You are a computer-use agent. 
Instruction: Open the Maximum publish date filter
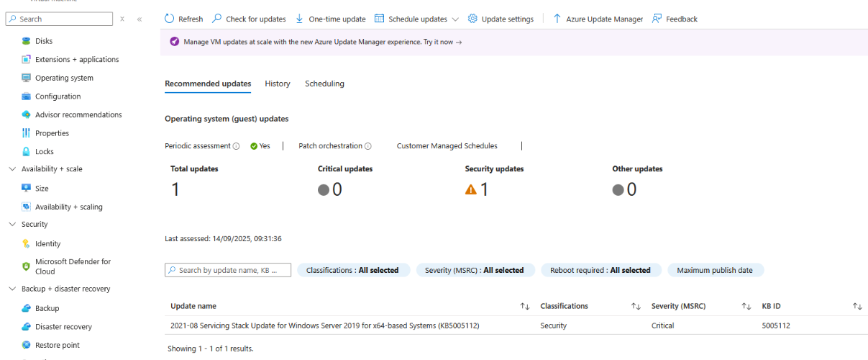715,270
